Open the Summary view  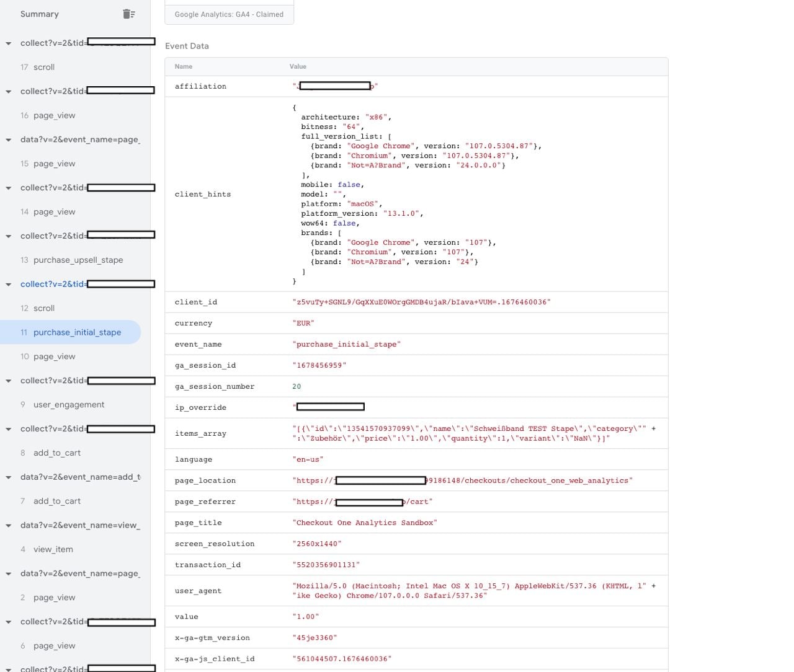point(40,14)
